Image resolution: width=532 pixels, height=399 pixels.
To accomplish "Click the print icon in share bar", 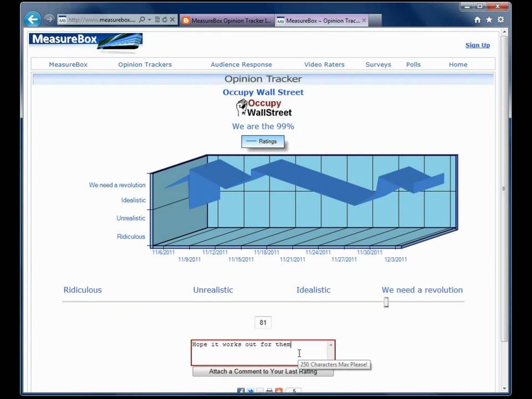I will point(269,391).
